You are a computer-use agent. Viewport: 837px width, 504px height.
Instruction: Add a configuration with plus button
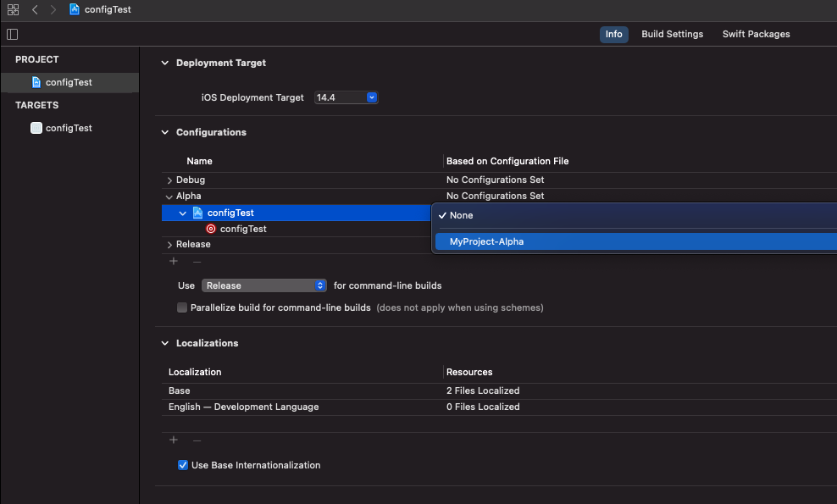point(174,261)
